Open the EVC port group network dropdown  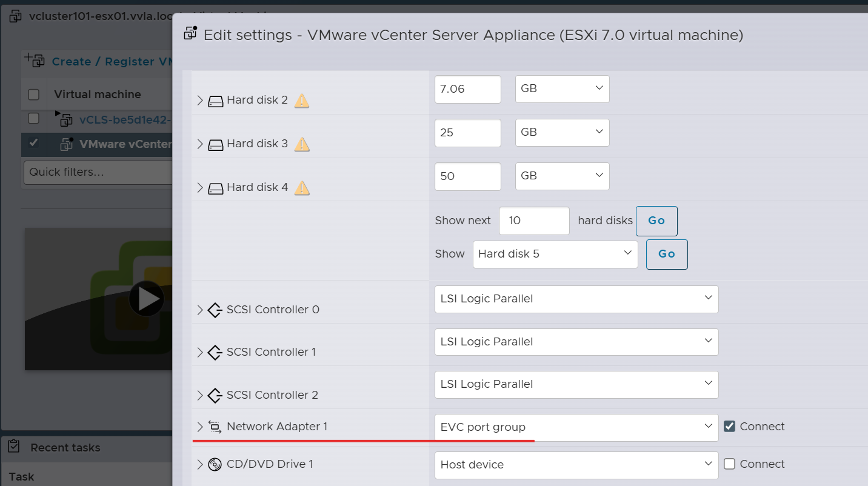tap(576, 428)
